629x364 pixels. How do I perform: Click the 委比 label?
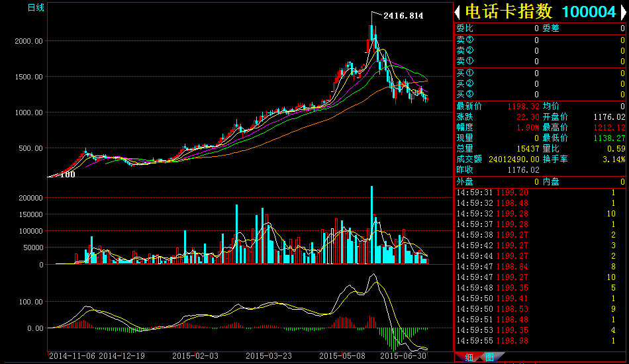click(x=465, y=28)
